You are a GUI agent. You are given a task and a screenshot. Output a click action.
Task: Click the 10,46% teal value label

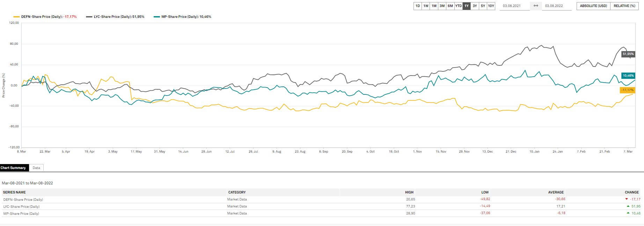628,76
